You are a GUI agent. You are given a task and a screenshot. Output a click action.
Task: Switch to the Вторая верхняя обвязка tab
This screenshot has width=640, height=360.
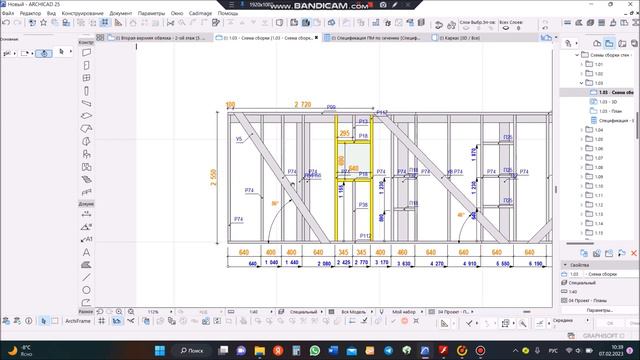160,38
